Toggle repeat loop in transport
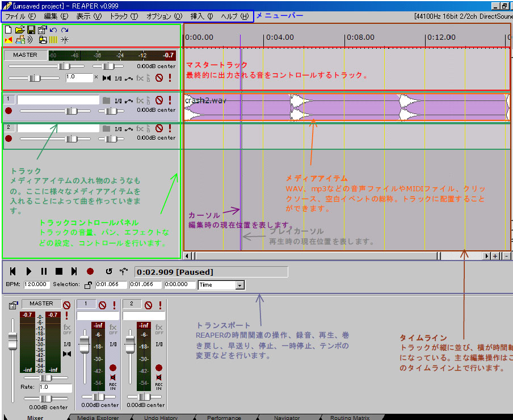 (x=109, y=271)
